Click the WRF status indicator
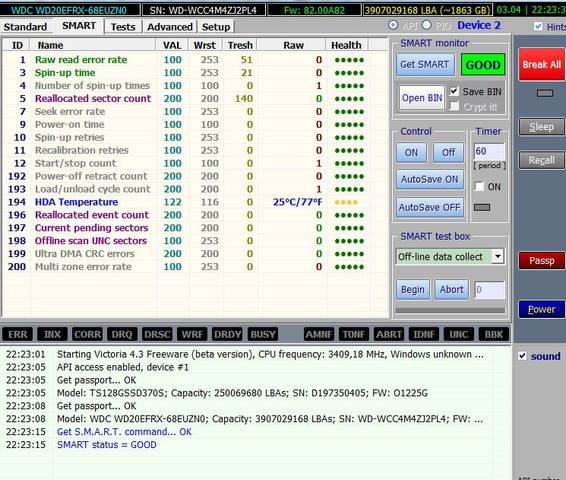This screenshot has width=566, height=480. (192, 335)
